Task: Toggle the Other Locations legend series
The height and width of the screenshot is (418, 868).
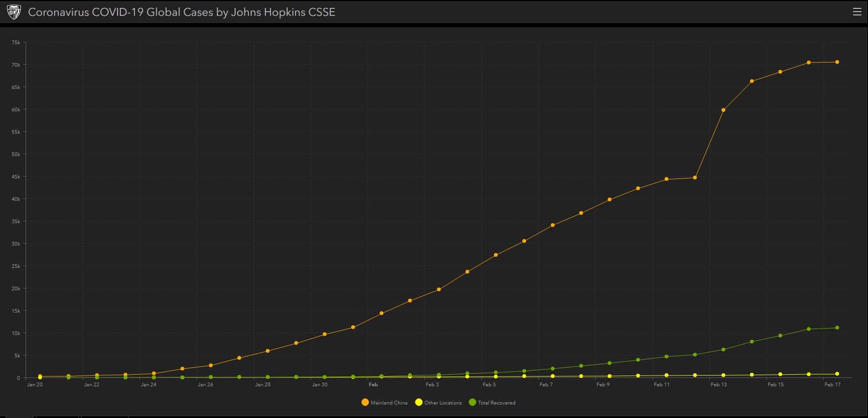Action: (x=438, y=403)
